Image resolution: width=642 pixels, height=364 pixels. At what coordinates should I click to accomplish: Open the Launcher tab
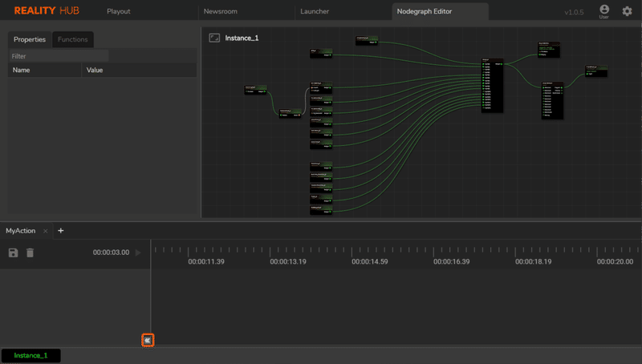click(315, 11)
